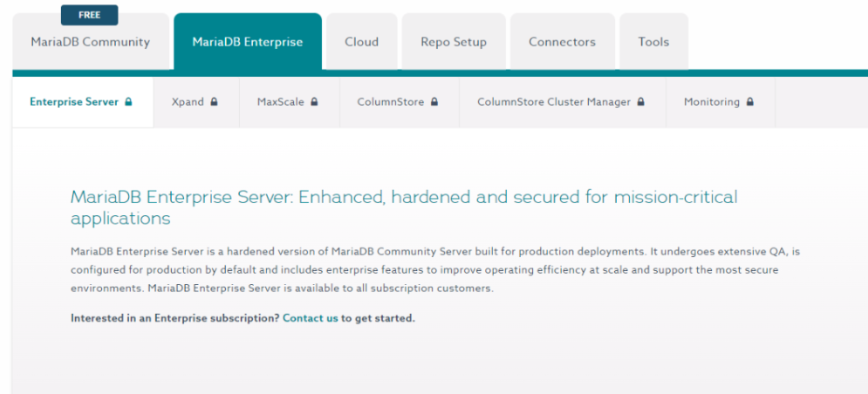The image size is (868, 394).
Task: Click the lock icon after ColumnStore Cluster Manager
Action: [x=641, y=102]
